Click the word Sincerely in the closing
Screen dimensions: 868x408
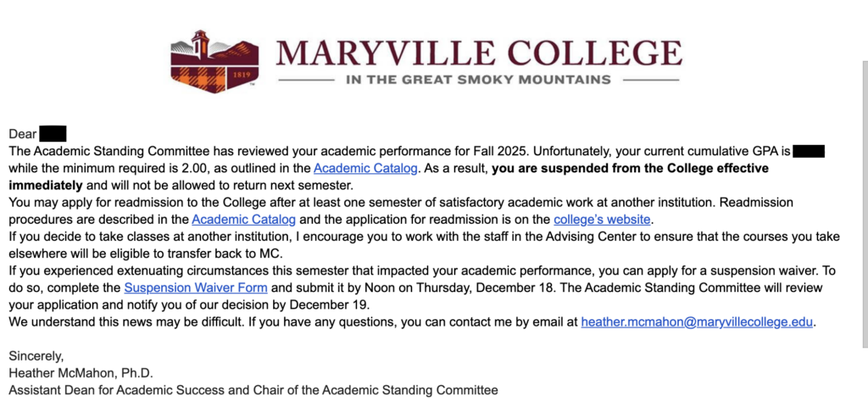36,356
